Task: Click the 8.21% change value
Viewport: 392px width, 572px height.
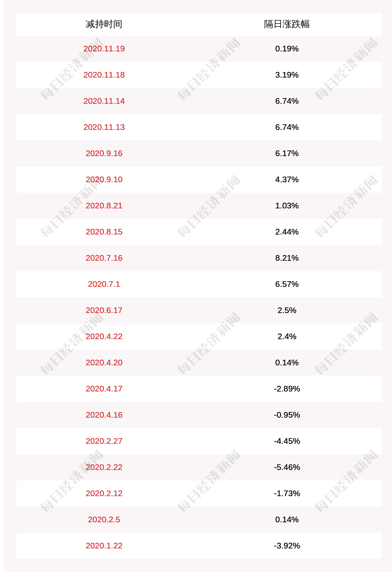Action: [287, 258]
